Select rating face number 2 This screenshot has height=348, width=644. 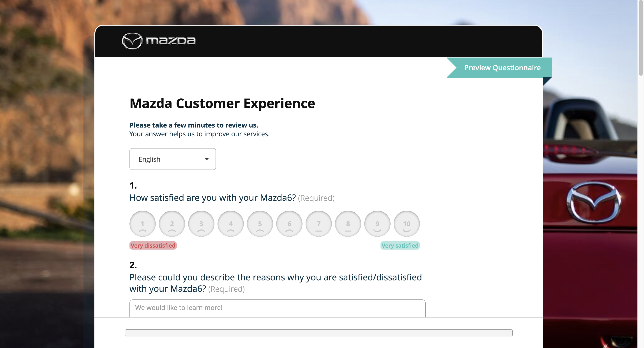pyautogui.click(x=172, y=224)
